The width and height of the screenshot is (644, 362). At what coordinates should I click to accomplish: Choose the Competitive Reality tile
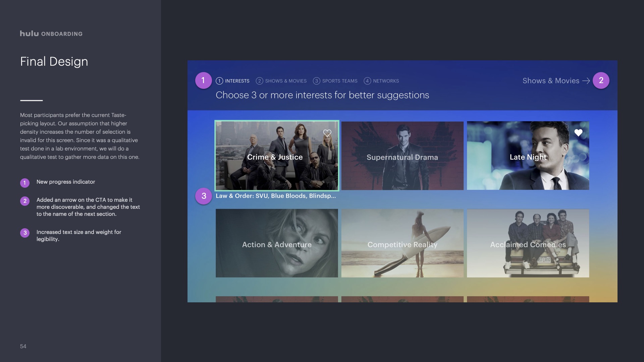(x=402, y=243)
